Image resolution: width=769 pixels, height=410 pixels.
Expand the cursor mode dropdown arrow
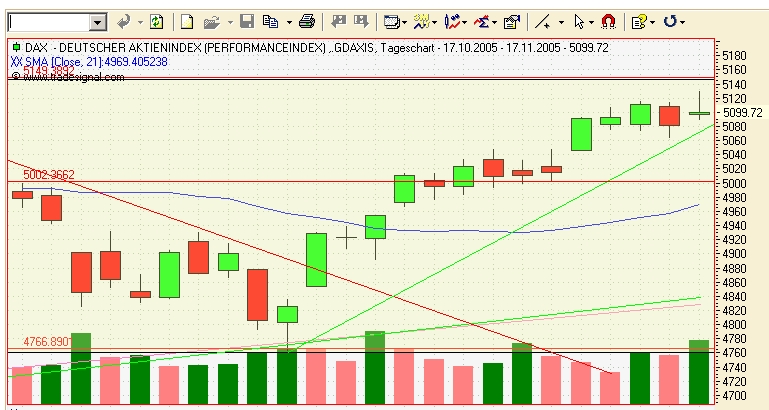(x=591, y=23)
